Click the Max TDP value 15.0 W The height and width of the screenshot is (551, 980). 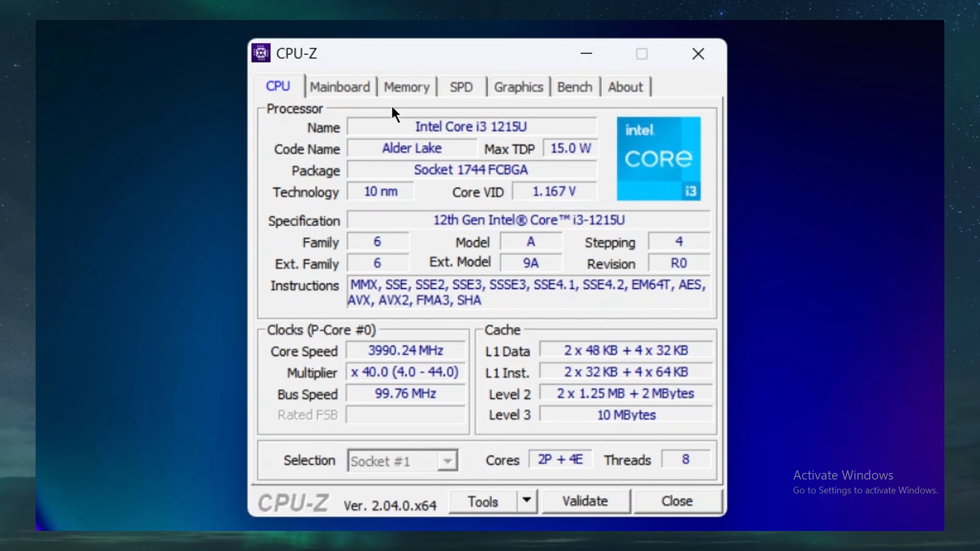(x=570, y=148)
